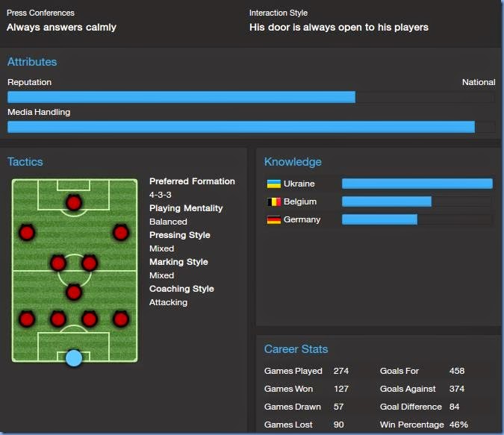Click the Win Percentage 46% value
Screen dimensions: 504x435
[459, 425]
